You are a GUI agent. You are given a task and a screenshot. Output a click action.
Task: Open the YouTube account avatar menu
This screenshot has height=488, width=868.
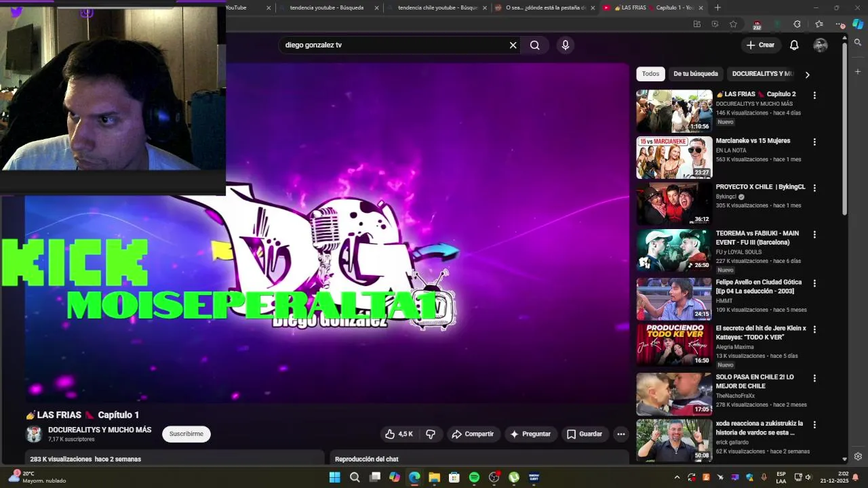[x=821, y=45]
